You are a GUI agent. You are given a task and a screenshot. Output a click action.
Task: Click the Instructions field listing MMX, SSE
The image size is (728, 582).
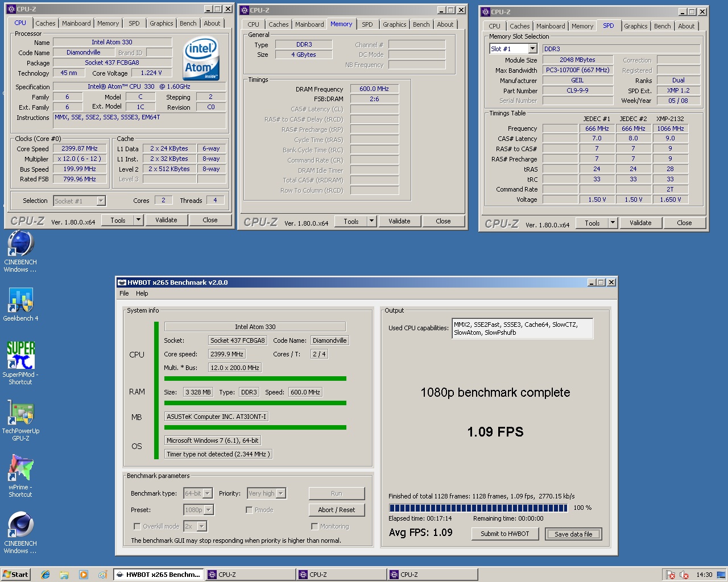coord(139,120)
